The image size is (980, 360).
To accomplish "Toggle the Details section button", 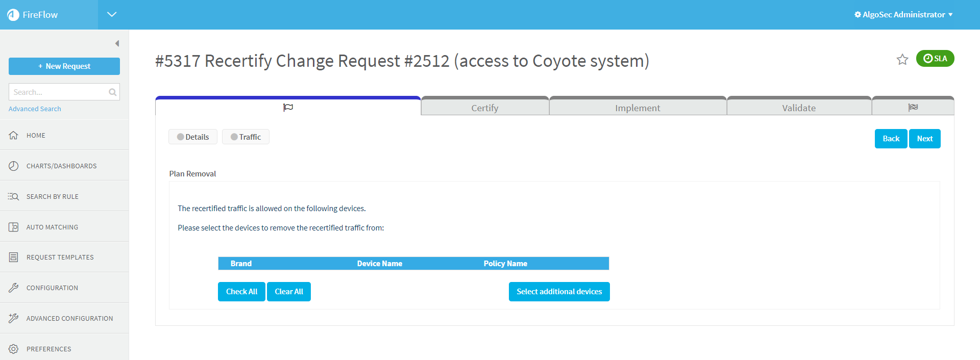I will point(193,137).
